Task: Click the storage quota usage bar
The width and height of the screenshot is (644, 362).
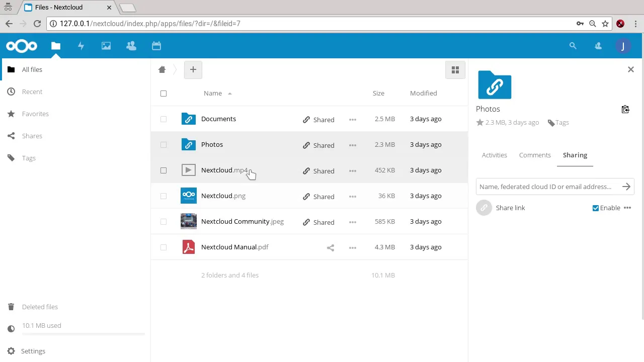Action: 84,334
